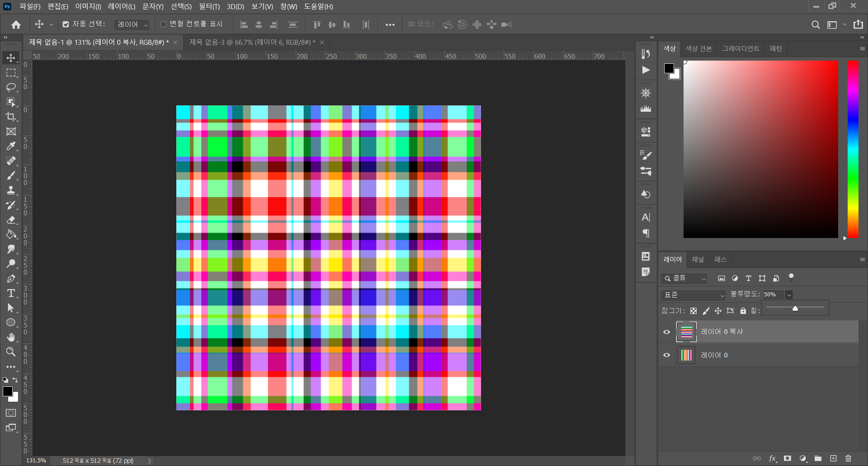Open the 레이어 auto-select dropdown
Screen dimensions: 868x466
point(132,24)
